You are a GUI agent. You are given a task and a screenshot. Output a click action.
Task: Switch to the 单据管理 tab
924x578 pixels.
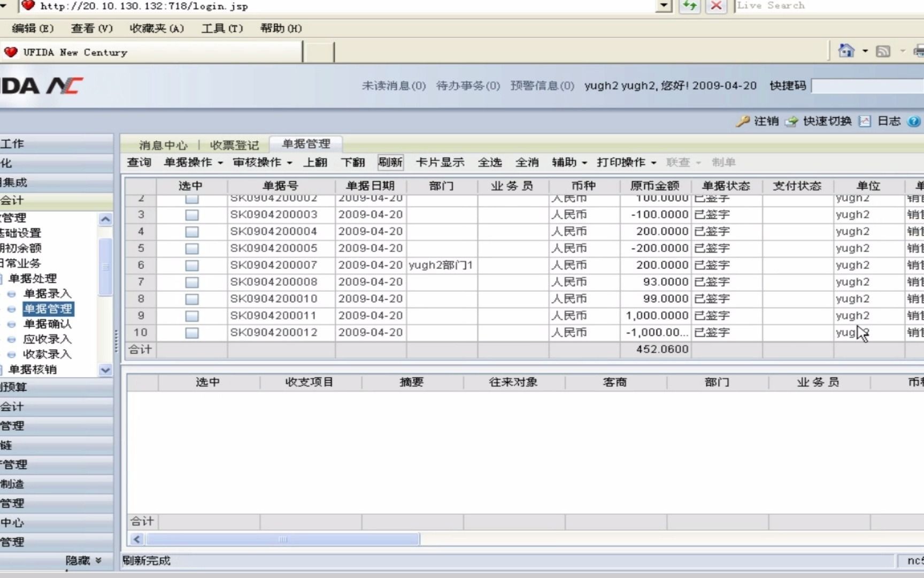(306, 144)
